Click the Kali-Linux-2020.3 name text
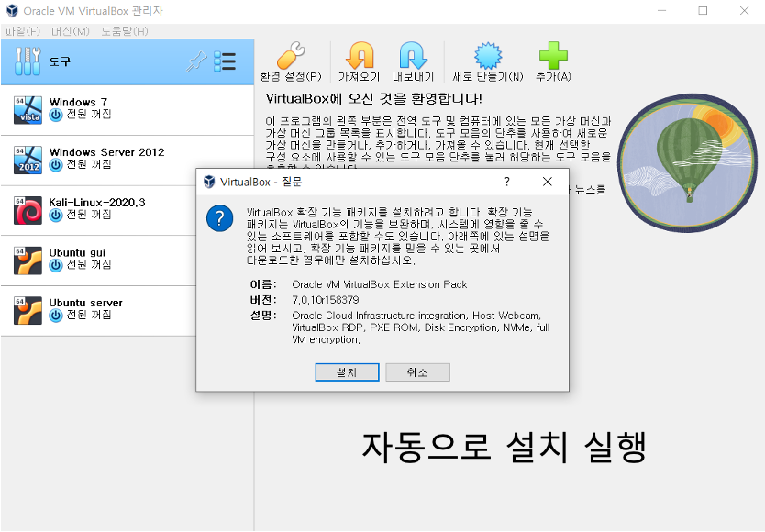765x532 pixels. click(97, 202)
